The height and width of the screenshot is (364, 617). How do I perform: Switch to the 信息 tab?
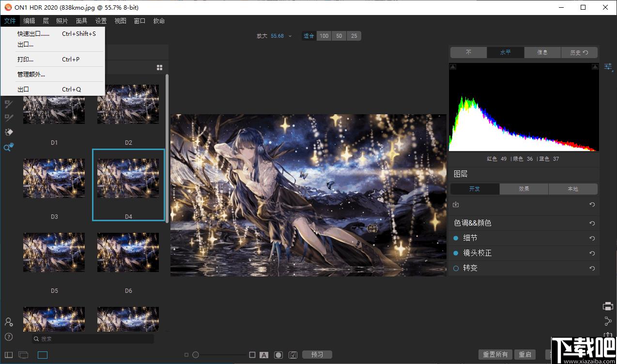pyautogui.click(x=542, y=52)
